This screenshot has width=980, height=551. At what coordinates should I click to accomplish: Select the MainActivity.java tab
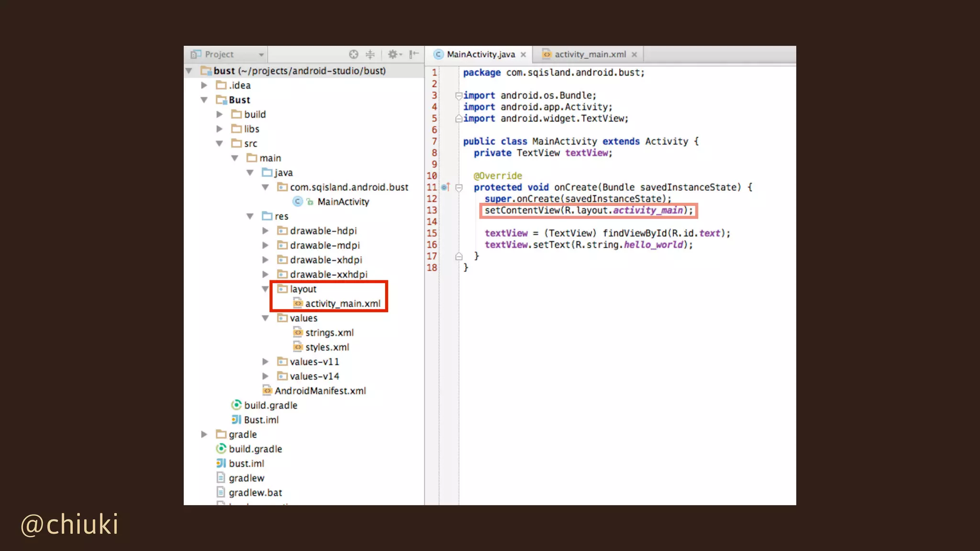coord(480,55)
